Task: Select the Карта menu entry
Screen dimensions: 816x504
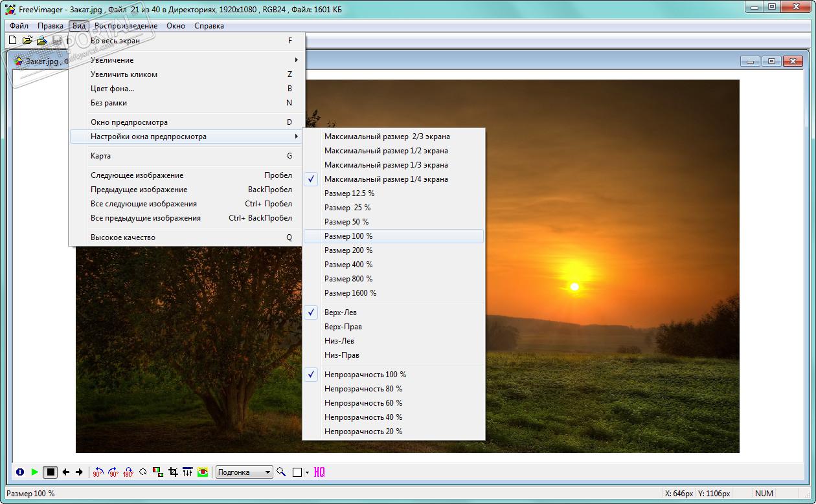Action: tap(187, 156)
